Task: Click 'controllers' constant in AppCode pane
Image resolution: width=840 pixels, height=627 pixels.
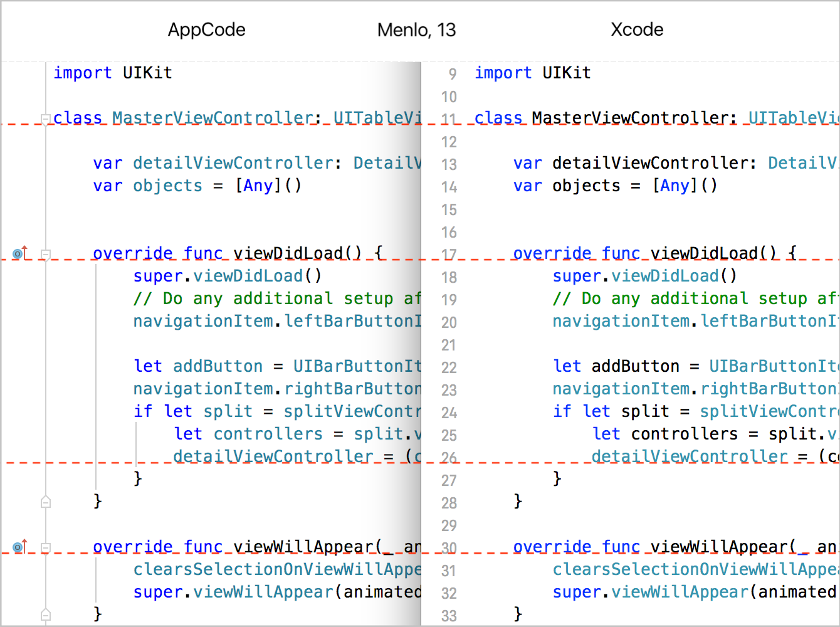Action: coord(268,434)
